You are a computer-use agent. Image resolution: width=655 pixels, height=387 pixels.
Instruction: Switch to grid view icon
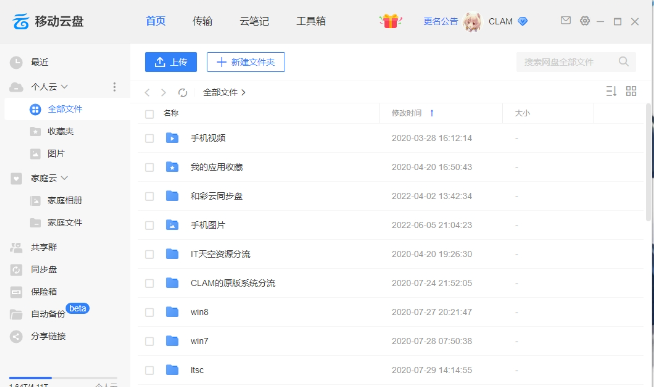(631, 91)
